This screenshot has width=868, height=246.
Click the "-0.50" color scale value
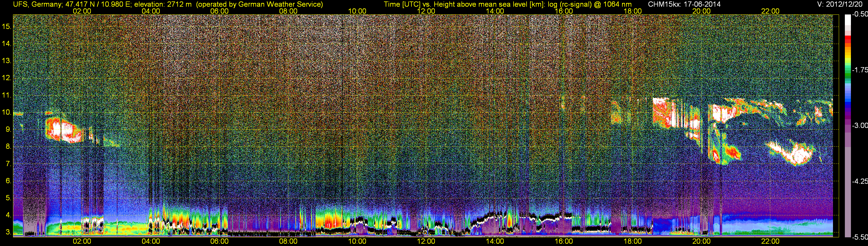tap(860, 14)
